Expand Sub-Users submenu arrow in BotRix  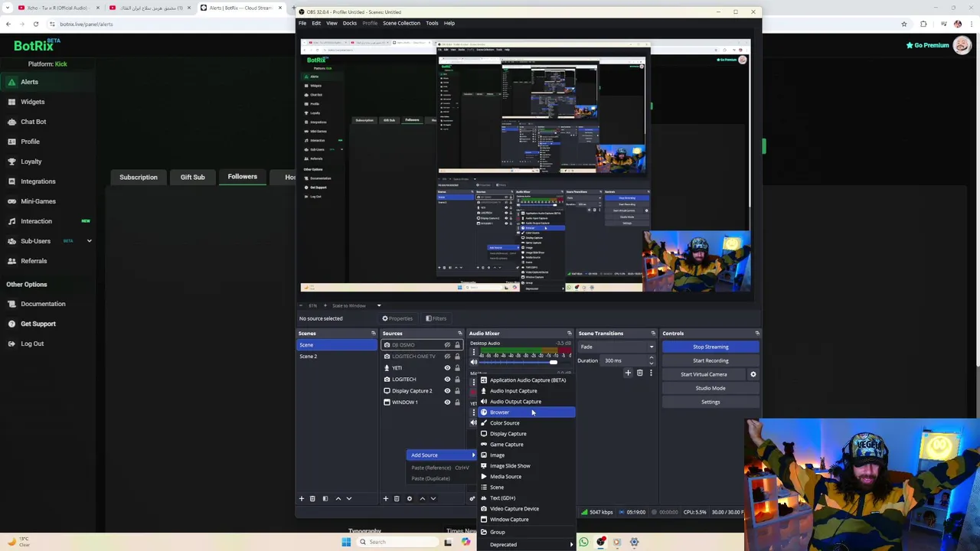[x=89, y=241]
